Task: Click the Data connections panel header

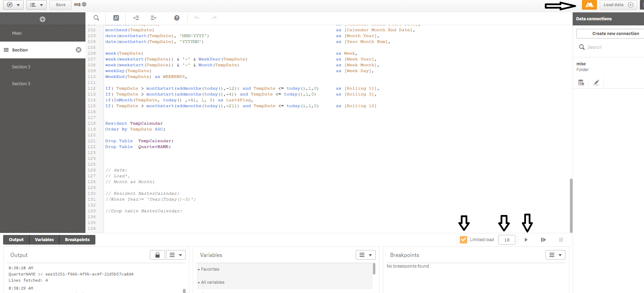Action: click(x=608, y=19)
